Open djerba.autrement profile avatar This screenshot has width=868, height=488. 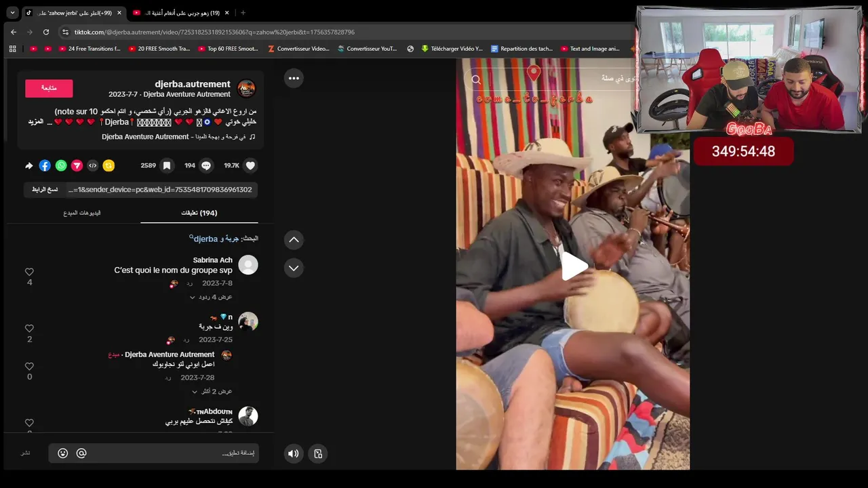(x=246, y=89)
